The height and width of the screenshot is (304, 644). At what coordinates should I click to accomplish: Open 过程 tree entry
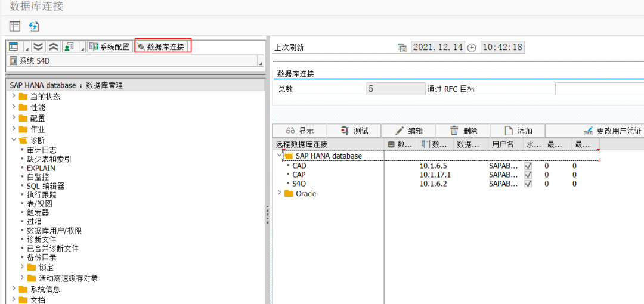coord(34,222)
